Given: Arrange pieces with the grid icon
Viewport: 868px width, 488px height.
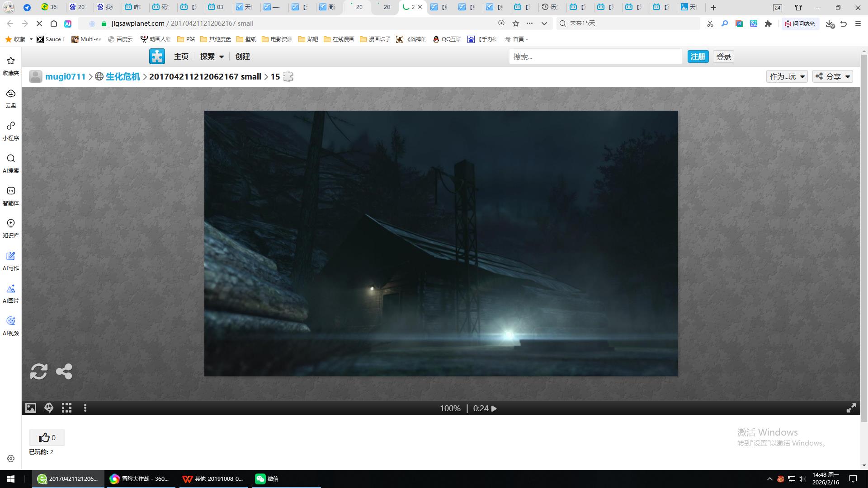Looking at the screenshot, I should 67,408.
